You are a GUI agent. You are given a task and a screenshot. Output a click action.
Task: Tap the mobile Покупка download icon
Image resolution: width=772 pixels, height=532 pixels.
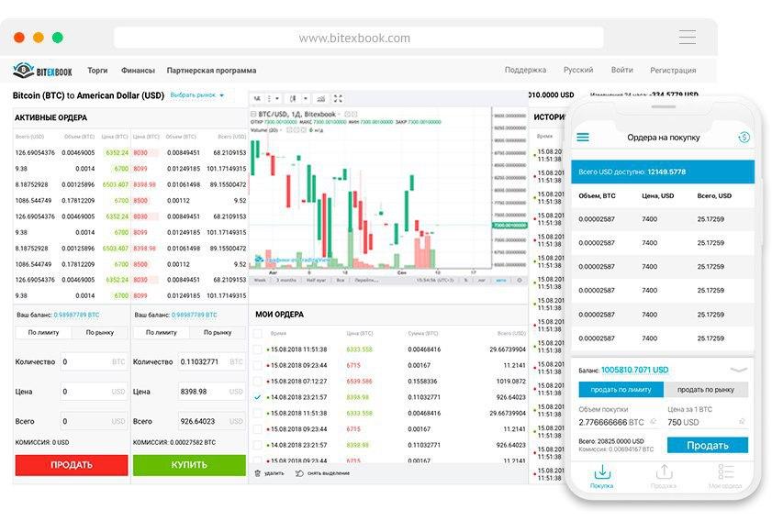(601, 472)
